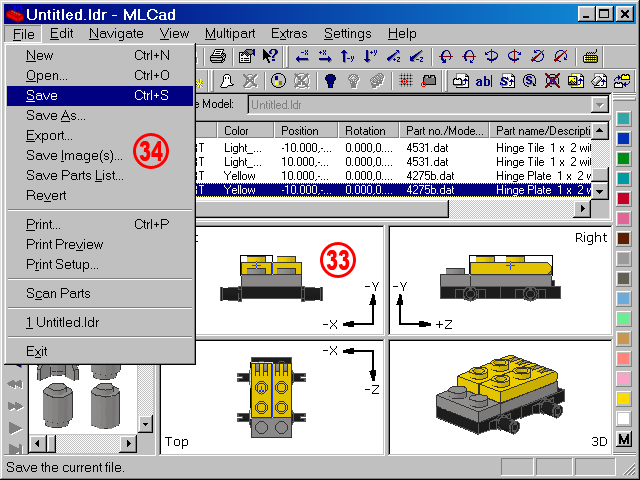Open the Edit menu
The image size is (640, 480).
(x=61, y=33)
